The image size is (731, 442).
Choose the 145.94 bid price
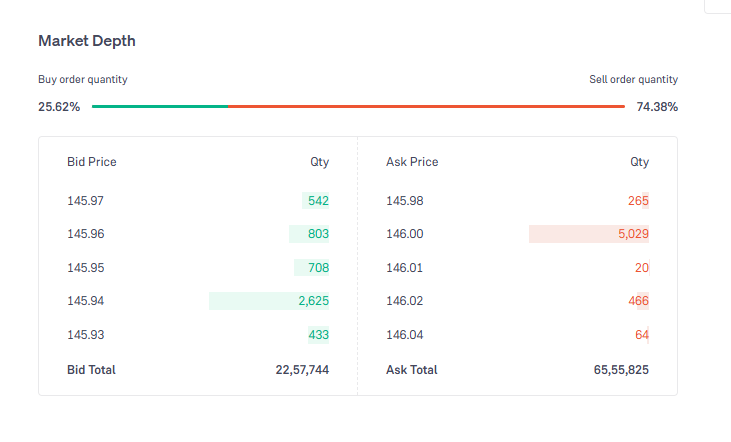coord(85,301)
